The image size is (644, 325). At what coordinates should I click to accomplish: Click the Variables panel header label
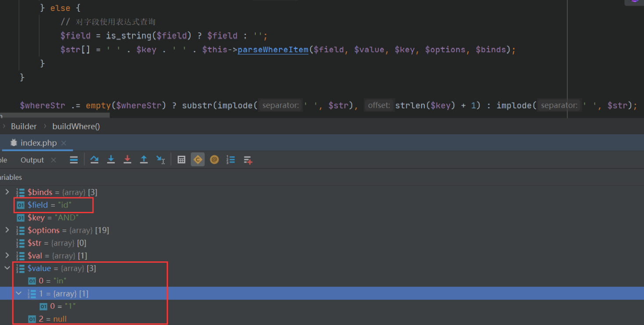point(11,177)
